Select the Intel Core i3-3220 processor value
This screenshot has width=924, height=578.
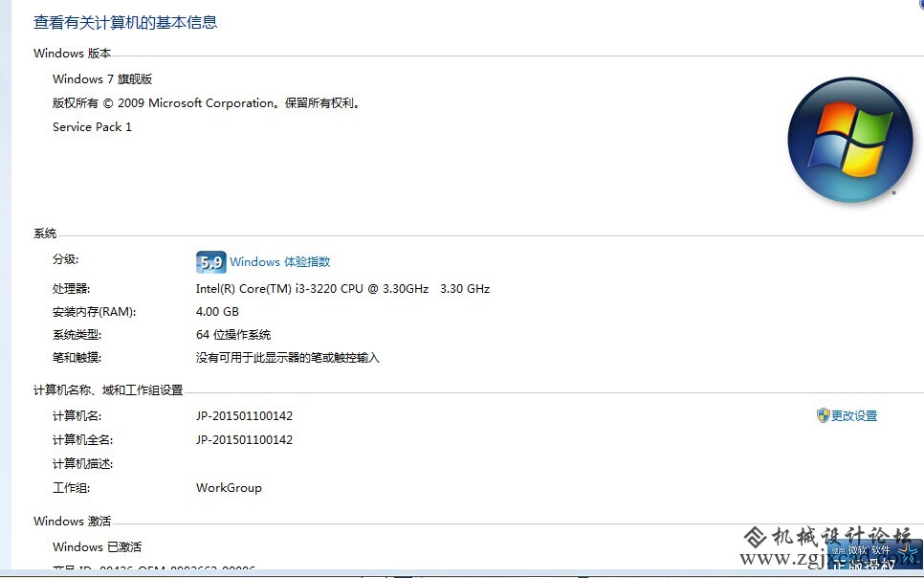(x=343, y=288)
